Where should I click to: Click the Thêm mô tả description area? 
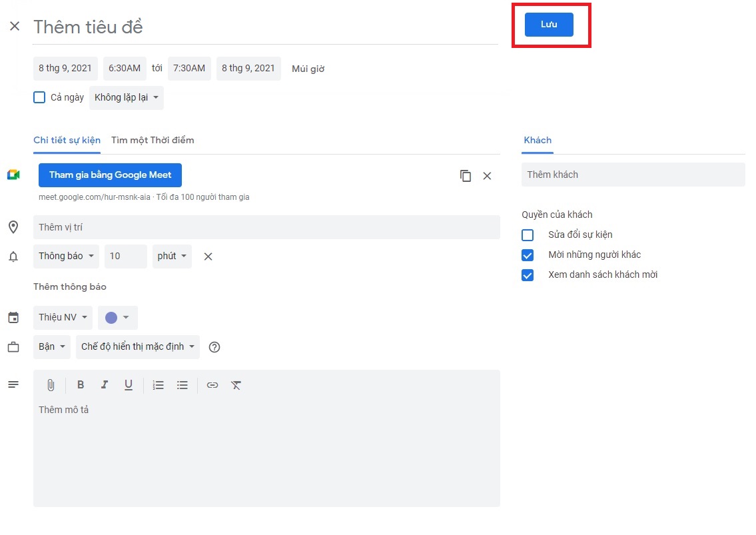click(266, 454)
